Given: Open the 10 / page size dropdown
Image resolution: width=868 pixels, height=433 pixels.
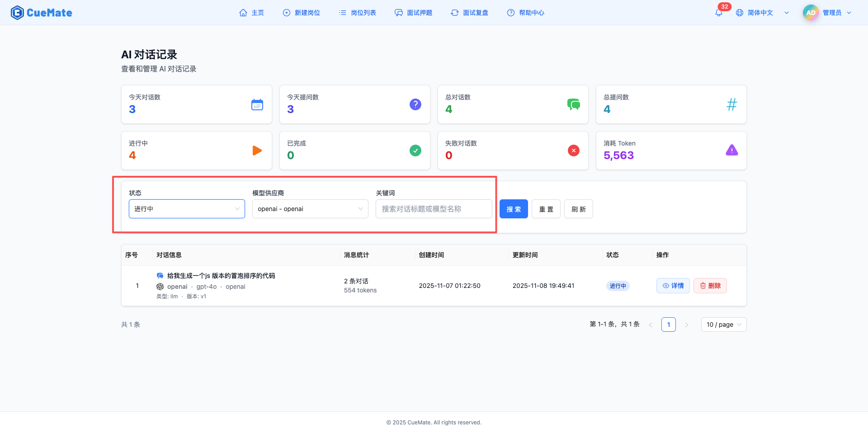Looking at the screenshot, I should coord(723,324).
